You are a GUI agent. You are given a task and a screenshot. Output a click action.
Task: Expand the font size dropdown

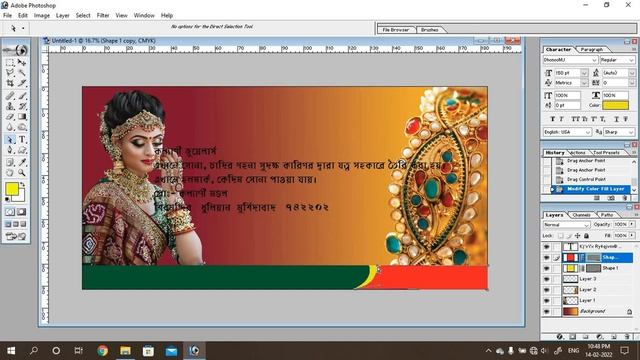click(x=584, y=73)
